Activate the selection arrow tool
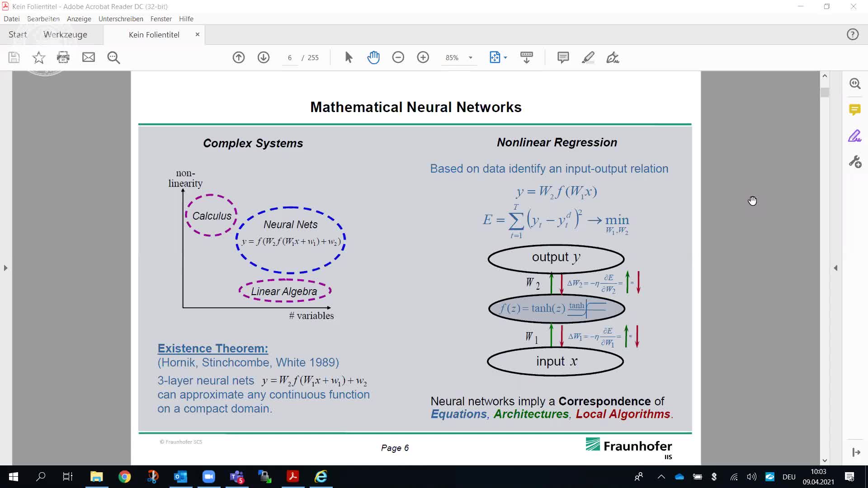 [x=349, y=57]
